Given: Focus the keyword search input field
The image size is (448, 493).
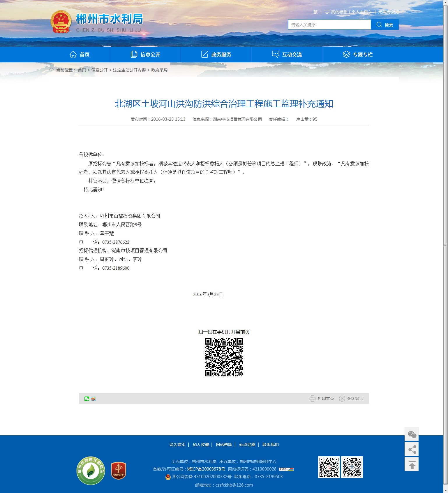Looking at the screenshot, I should 329,24.
